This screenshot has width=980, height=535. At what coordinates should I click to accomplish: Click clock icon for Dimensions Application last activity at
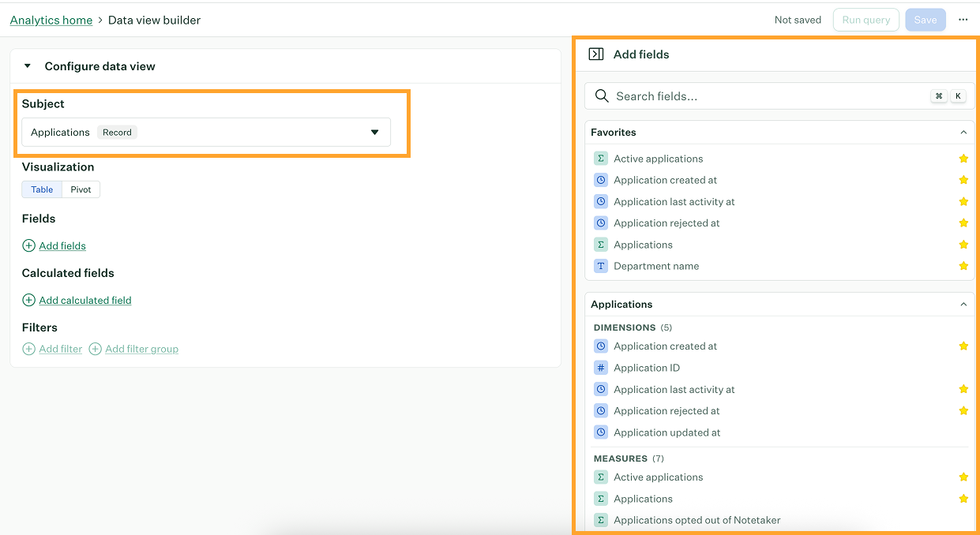coord(601,389)
